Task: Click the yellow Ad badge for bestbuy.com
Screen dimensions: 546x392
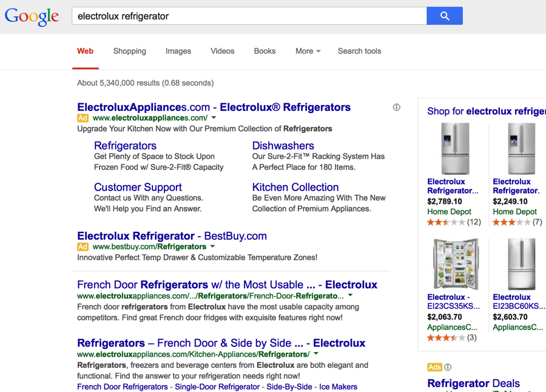Action: pos(83,247)
